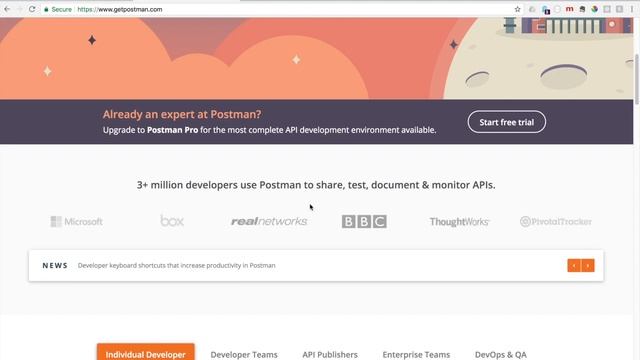Screen dimensions: 640x360
Task: Click 'Already an expert at Postman?' heading
Action: [x=182, y=114]
